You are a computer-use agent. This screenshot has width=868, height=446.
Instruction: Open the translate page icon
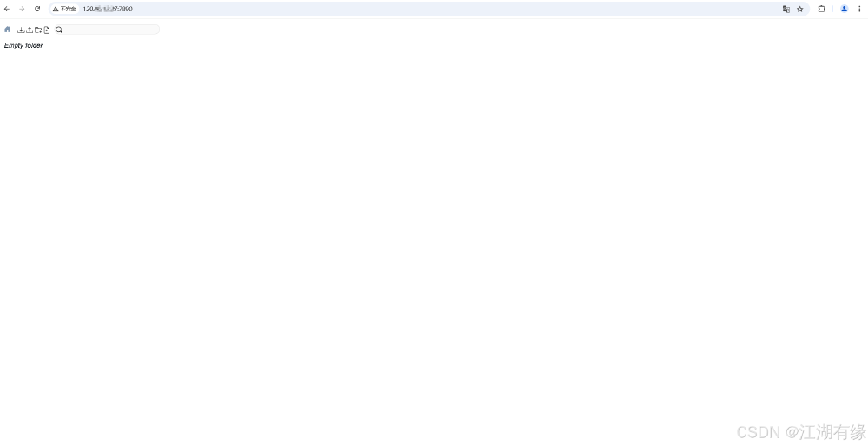click(786, 9)
